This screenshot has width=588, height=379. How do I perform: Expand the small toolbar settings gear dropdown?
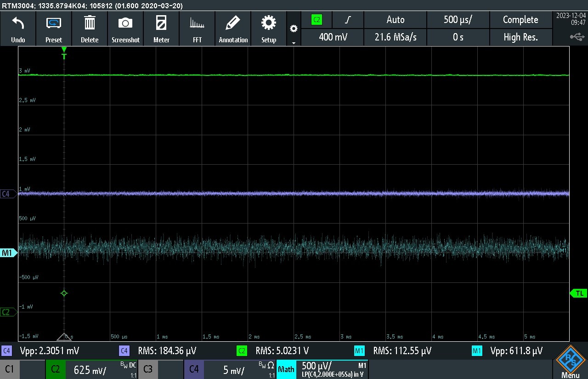tap(294, 29)
